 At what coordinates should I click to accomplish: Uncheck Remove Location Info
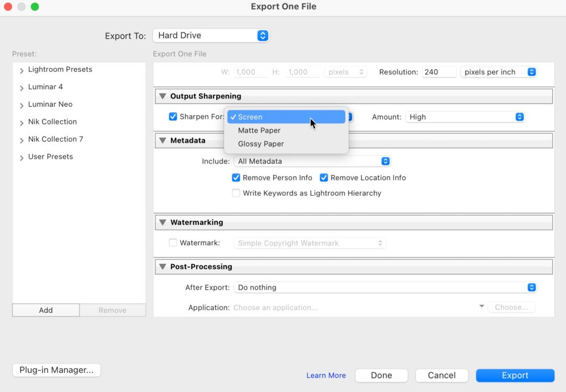pyautogui.click(x=324, y=177)
